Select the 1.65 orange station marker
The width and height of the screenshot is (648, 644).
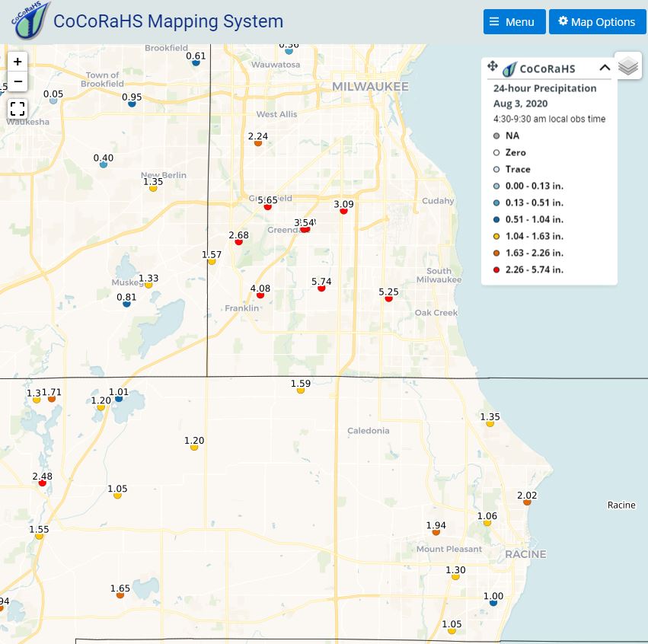click(120, 595)
